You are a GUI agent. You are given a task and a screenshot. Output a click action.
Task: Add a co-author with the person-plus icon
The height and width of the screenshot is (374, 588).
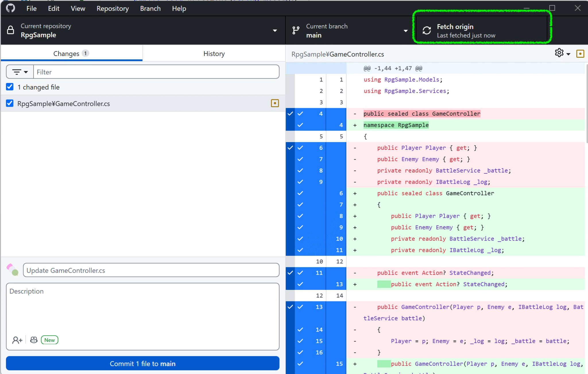click(17, 340)
